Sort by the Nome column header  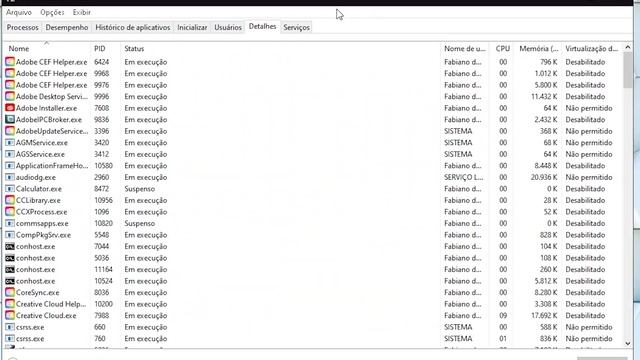pos(19,49)
